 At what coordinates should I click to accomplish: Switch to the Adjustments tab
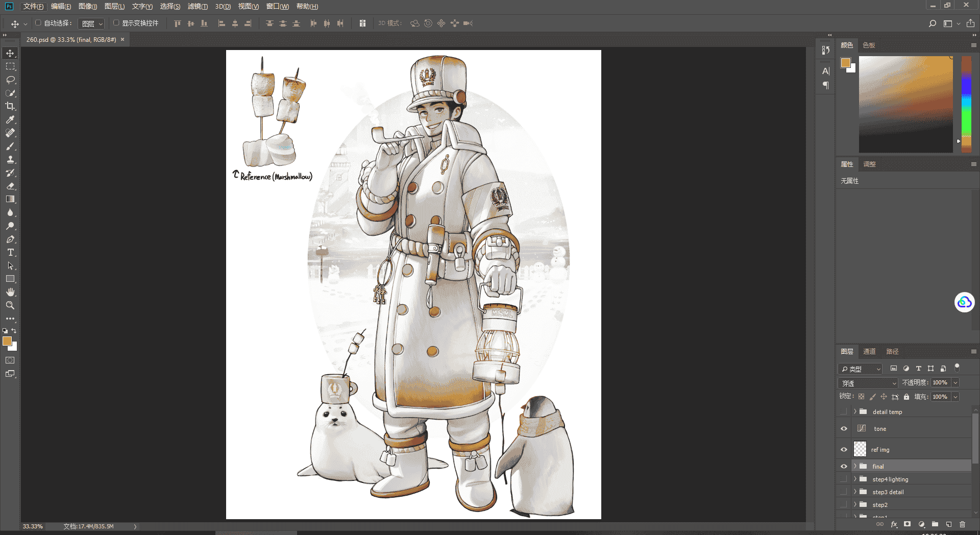pyautogui.click(x=869, y=164)
